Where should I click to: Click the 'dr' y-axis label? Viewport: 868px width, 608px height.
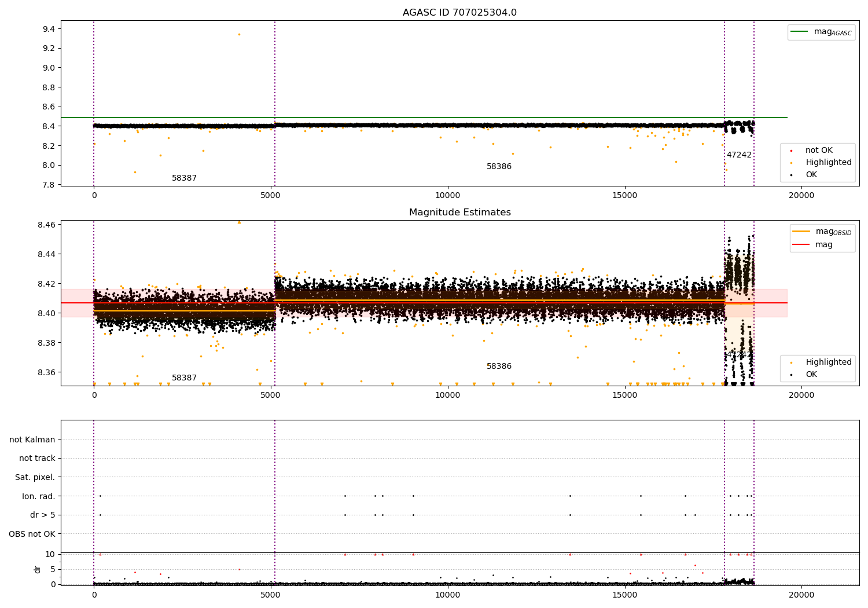38,569
